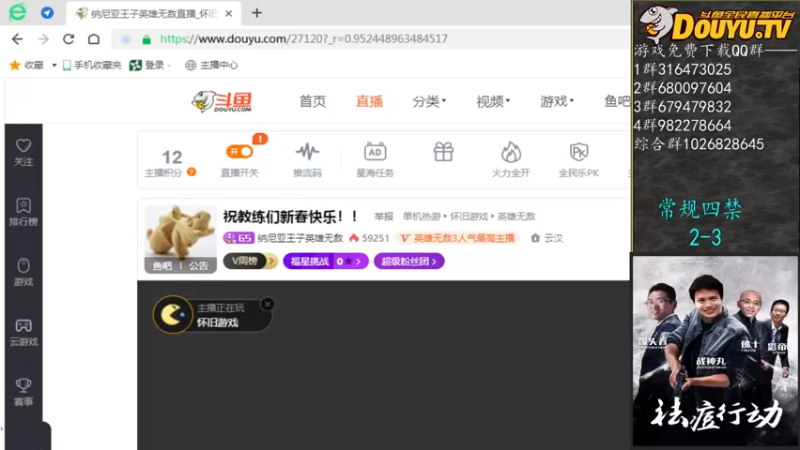This screenshot has width=800, height=450.
Task: Click the DOUYU.TV overlay logo
Action: click(x=715, y=24)
